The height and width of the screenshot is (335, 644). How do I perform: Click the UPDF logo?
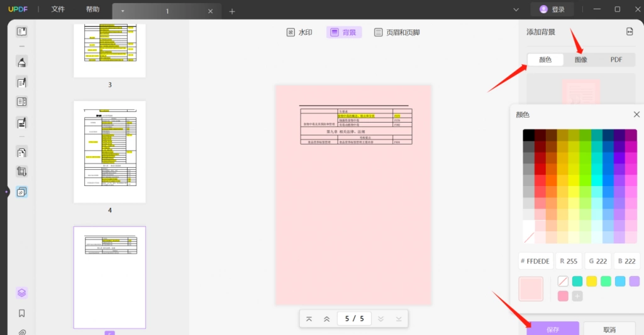pyautogui.click(x=18, y=9)
